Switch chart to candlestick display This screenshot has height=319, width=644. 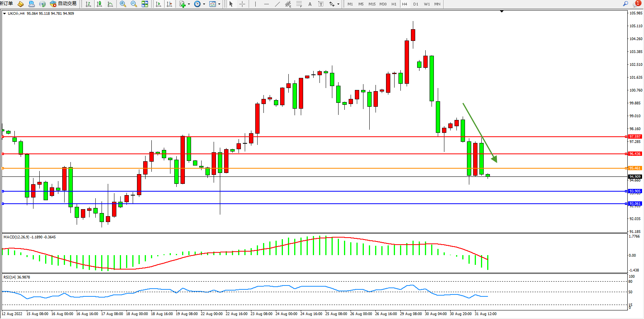tap(99, 4)
